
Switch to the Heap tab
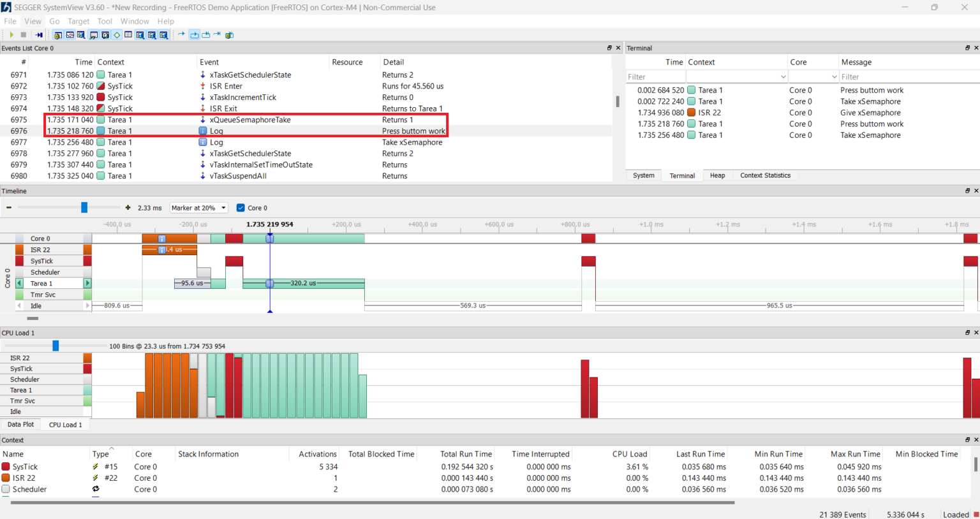pyautogui.click(x=717, y=175)
